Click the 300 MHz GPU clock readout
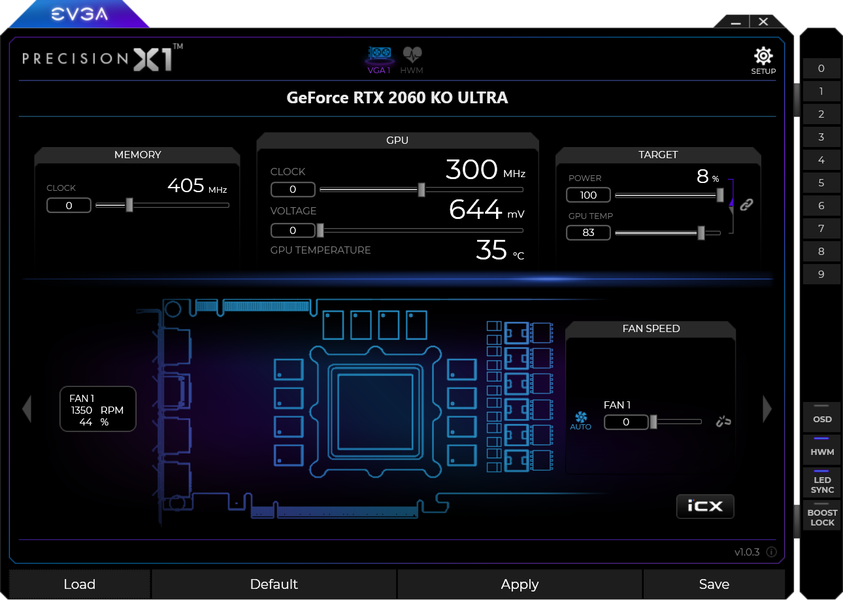 tap(485, 170)
